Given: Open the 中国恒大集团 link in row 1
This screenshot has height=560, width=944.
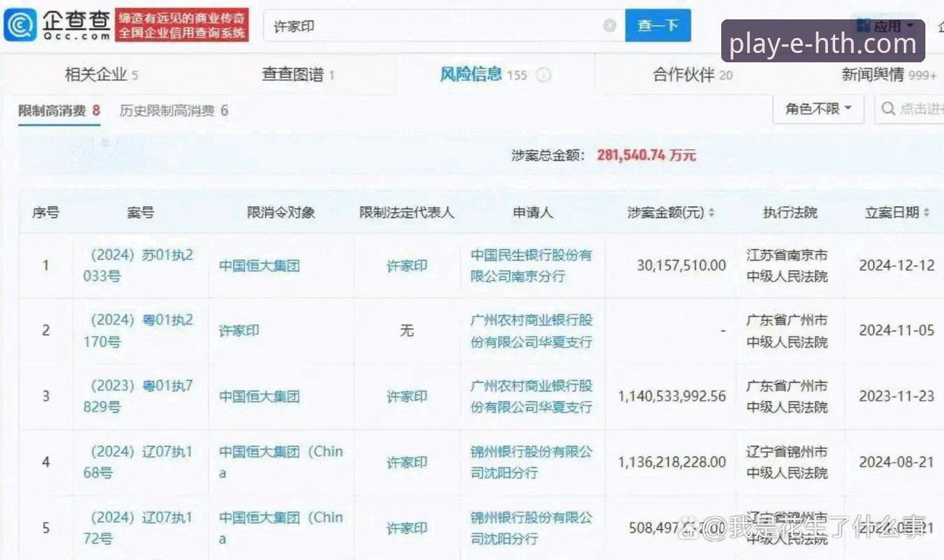Looking at the screenshot, I should [x=260, y=265].
